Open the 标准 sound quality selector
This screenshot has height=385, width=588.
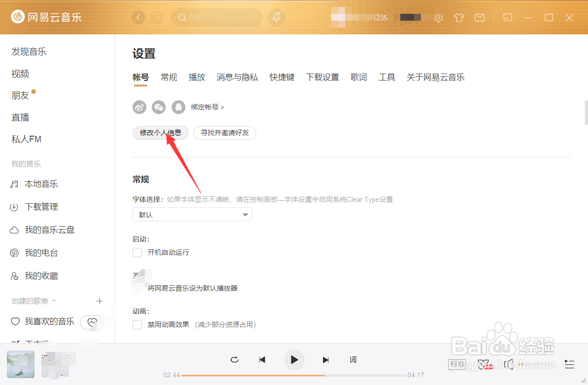coord(457,365)
